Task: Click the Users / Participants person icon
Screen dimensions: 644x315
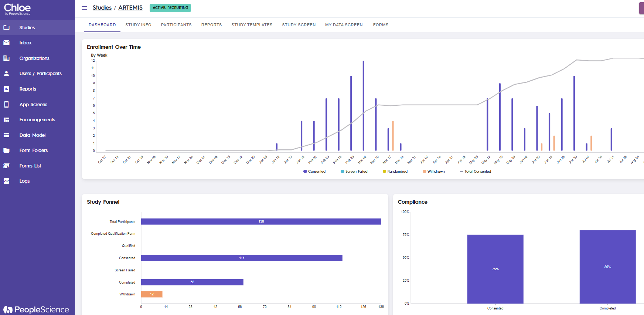Action: click(x=6, y=74)
